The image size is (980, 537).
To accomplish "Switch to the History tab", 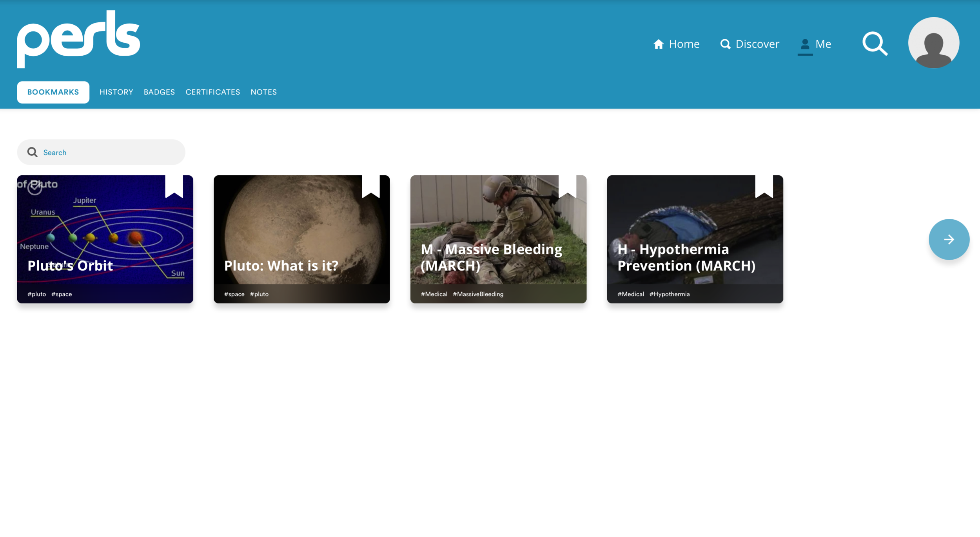I will pos(116,92).
